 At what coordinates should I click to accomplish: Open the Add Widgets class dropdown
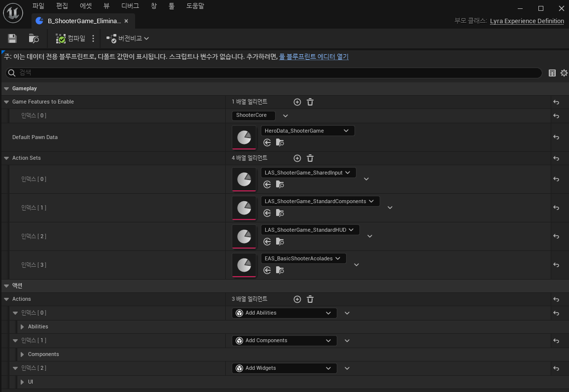pos(284,368)
